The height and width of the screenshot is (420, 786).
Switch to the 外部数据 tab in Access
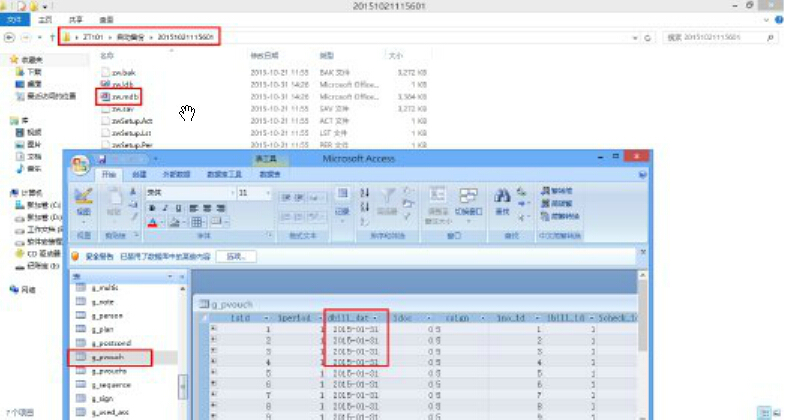[176, 174]
